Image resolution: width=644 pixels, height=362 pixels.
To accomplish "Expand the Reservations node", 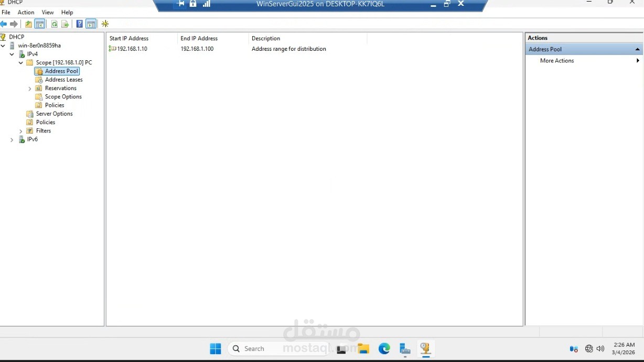I will [30, 89].
